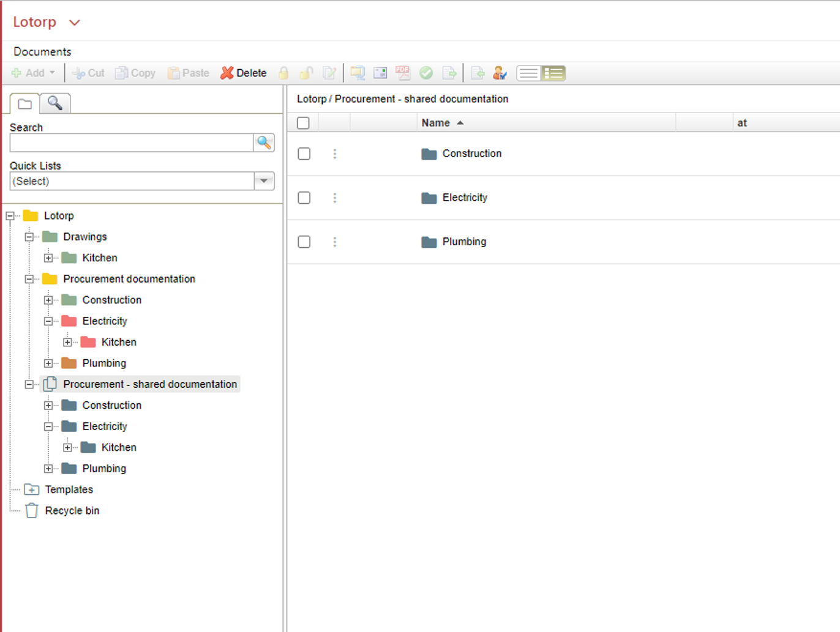
Task: Select Templates in the tree
Action: pyautogui.click(x=69, y=489)
